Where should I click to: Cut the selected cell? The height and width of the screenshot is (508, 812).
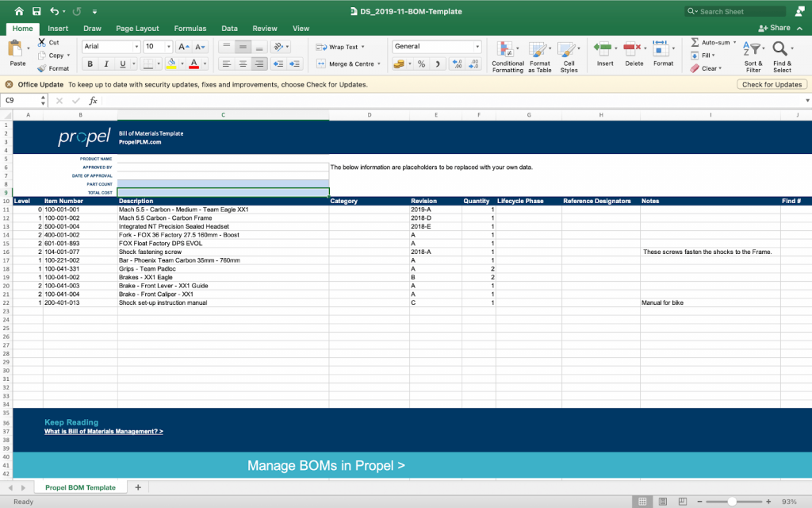point(48,43)
